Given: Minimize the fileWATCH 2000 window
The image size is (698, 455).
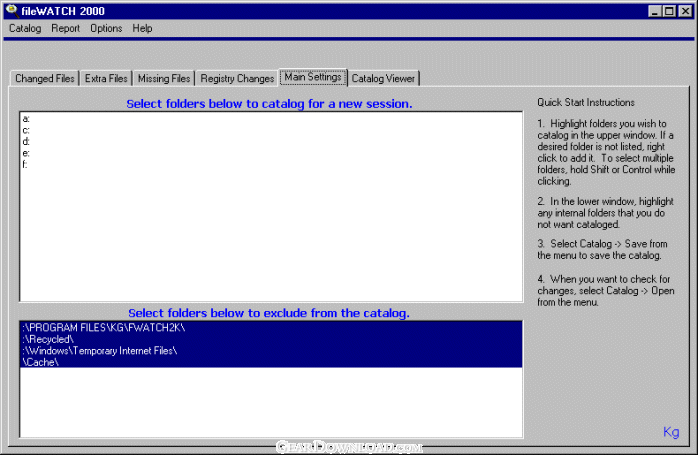Looking at the screenshot, I should click(654, 11).
